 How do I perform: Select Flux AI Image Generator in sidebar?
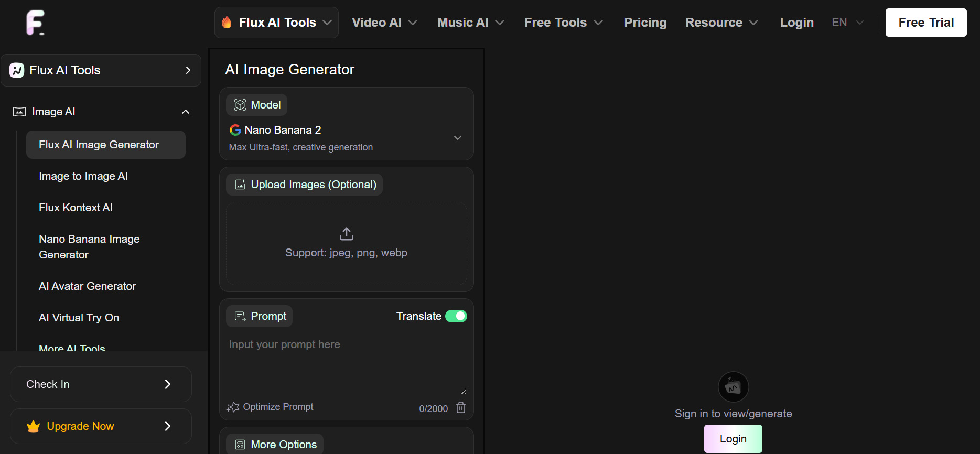point(106,145)
